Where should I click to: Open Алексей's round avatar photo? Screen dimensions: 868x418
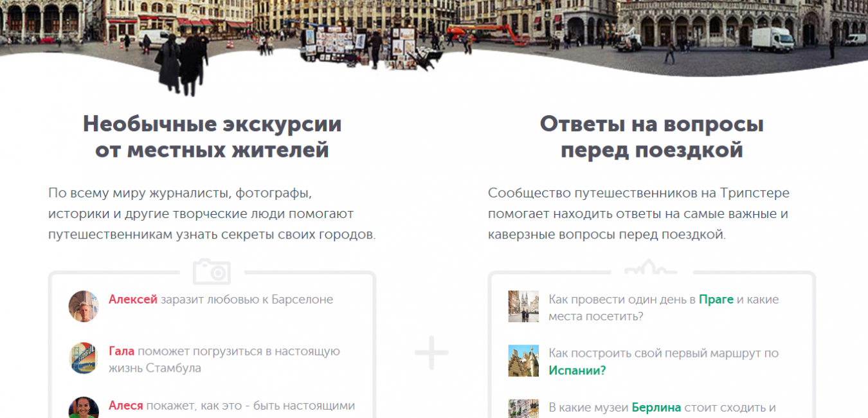(x=84, y=306)
